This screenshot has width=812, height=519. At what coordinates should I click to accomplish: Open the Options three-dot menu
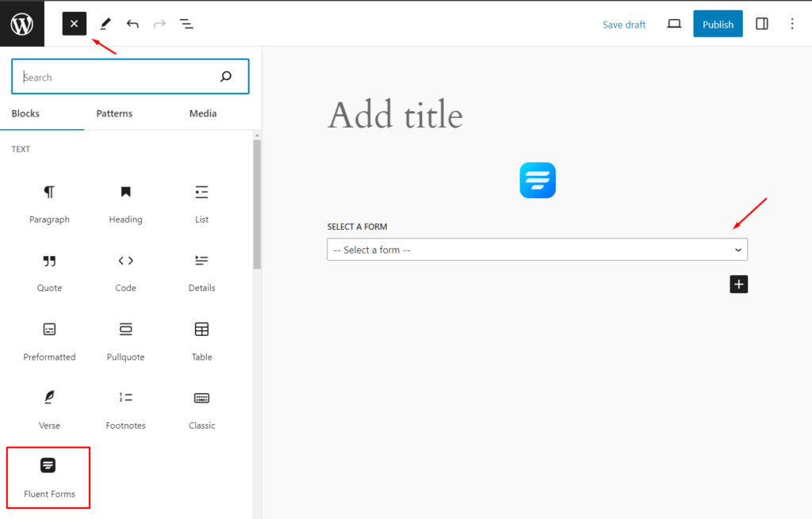tap(792, 24)
